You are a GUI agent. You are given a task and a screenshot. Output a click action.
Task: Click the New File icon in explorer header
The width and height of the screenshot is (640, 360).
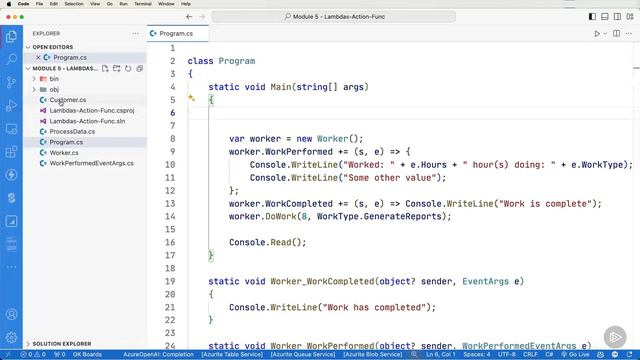[105, 69]
